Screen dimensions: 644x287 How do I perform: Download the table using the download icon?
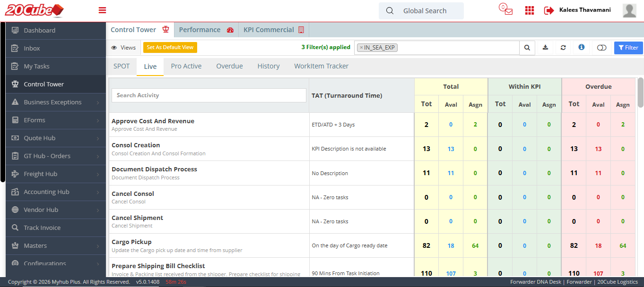(x=545, y=48)
